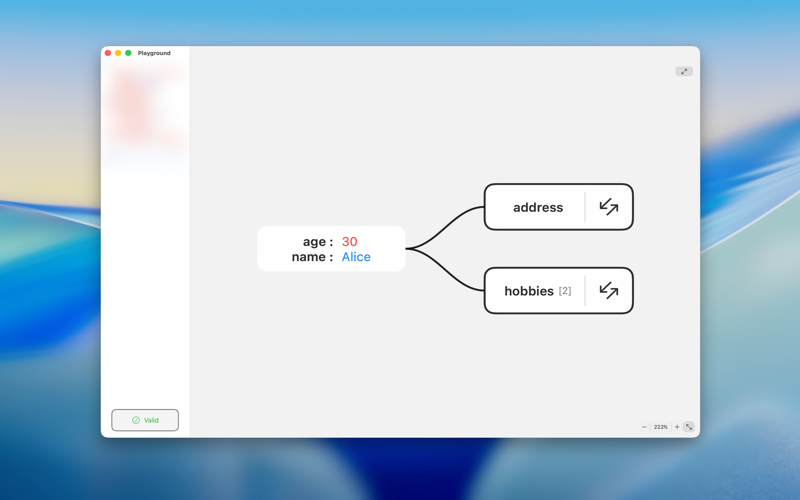This screenshot has height=500, width=800.
Task: Minimize the Playground window with yellow button
Action: pyautogui.click(x=118, y=53)
